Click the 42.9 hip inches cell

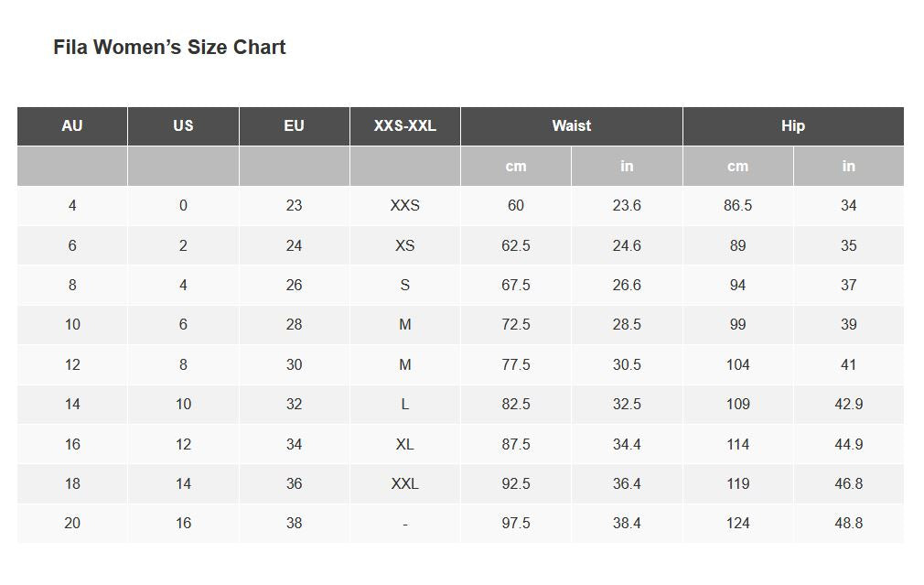[x=848, y=405]
